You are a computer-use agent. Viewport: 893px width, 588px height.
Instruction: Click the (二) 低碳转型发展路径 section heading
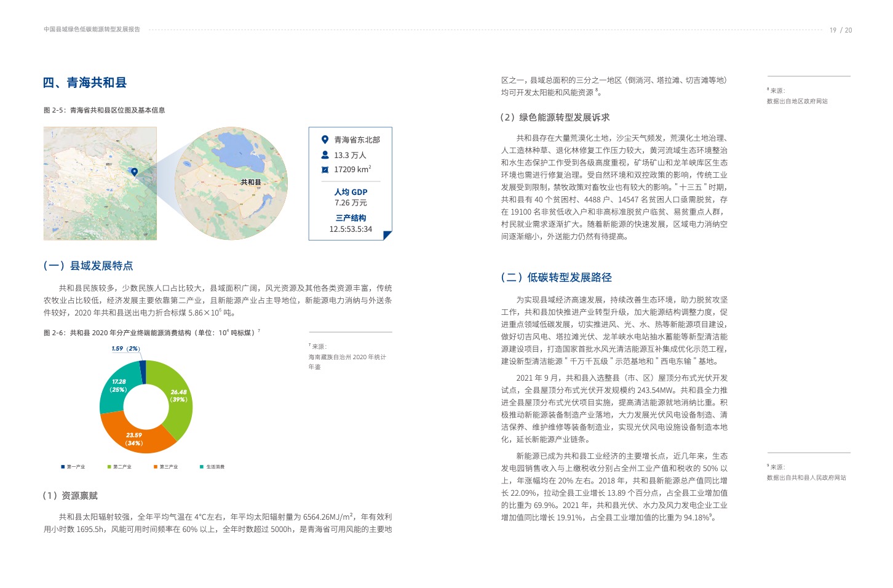click(x=556, y=277)
